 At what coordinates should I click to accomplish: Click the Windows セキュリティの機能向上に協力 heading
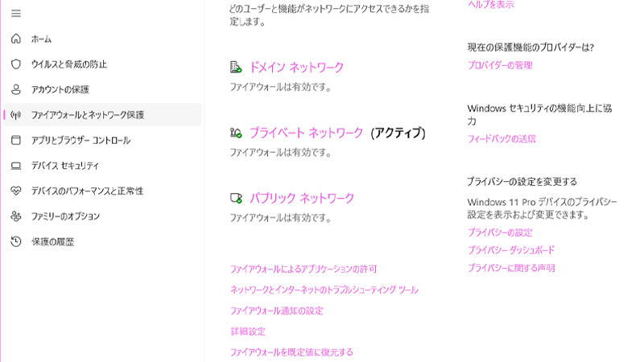point(539,114)
